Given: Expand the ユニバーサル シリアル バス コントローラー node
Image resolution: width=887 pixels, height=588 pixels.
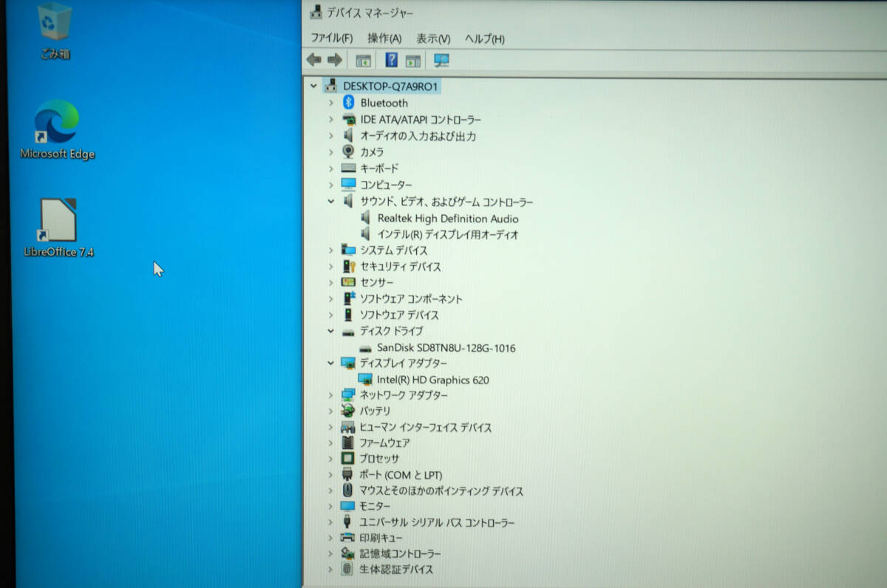Looking at the screenshot, I should (331, 522).
